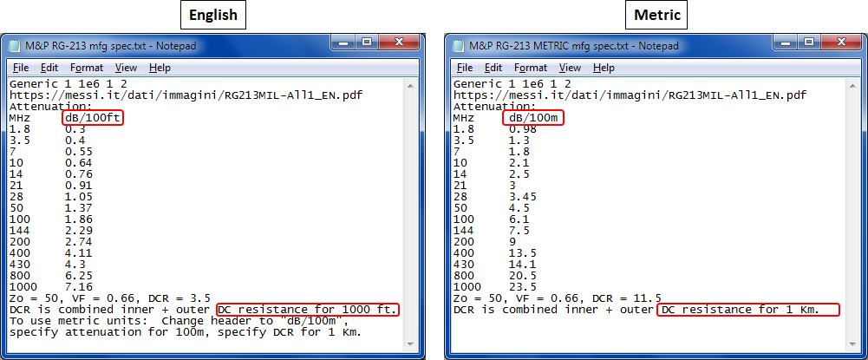Click value 20.5 in METRIC 800 MHz row
The image size is (868, 360).
click(522, 276)
